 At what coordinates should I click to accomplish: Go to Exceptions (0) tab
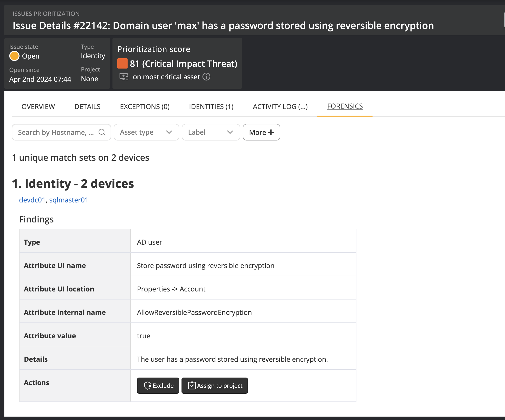click(145, 107)
